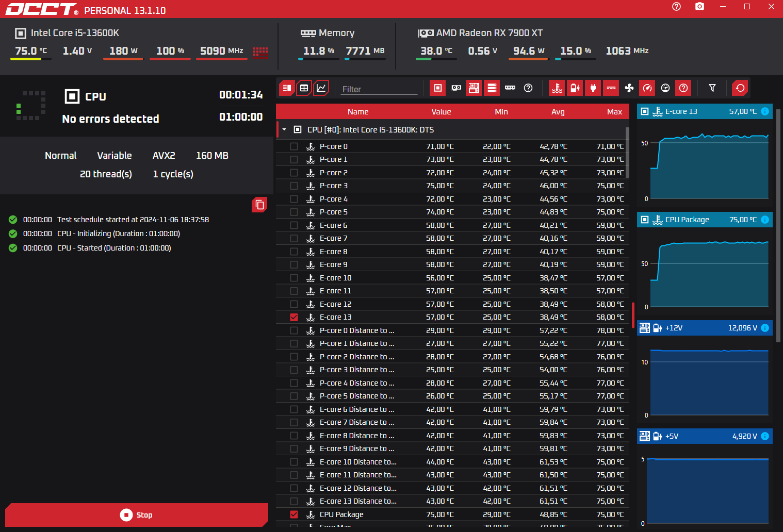This screenshot has height=532, width=783.
Task: Toggle the frequency gauge sensor type filter
Action: point(647,88)
